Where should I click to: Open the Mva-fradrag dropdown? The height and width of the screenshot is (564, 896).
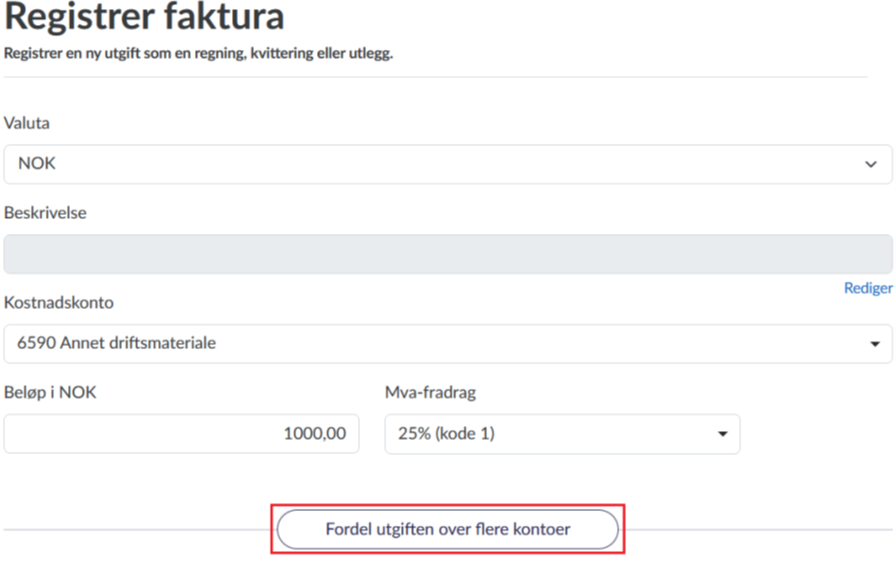pos(562,434)
